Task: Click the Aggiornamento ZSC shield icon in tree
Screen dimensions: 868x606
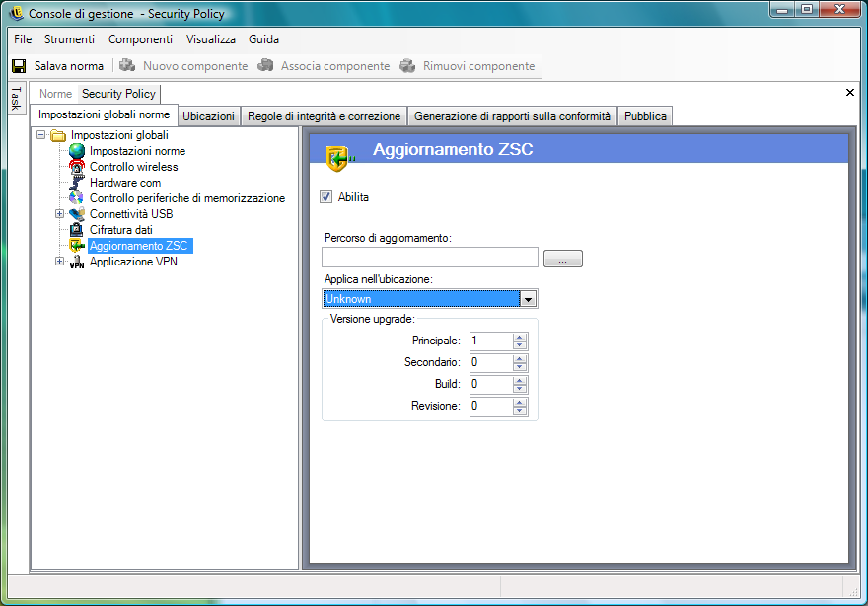Action: pyautogui.click(x=77, y=246)
